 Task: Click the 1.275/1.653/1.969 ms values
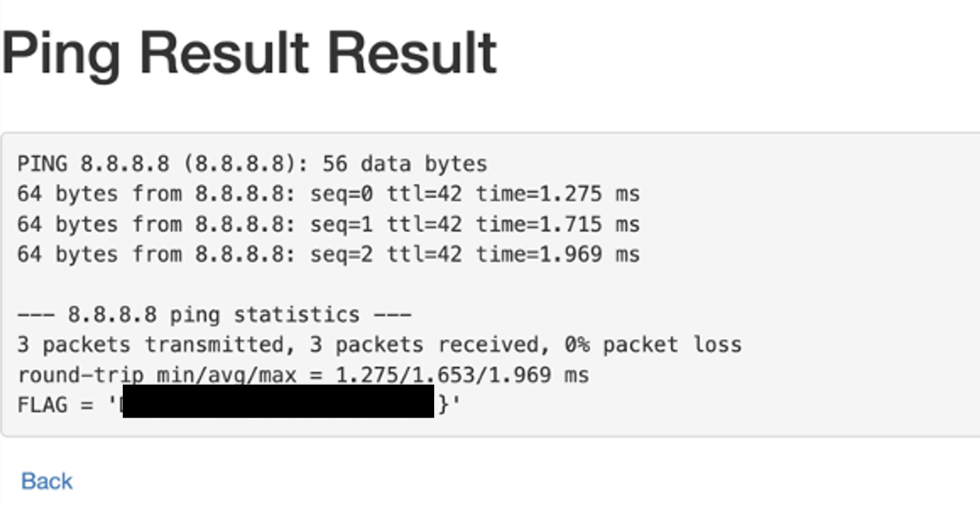coord(463,375)
